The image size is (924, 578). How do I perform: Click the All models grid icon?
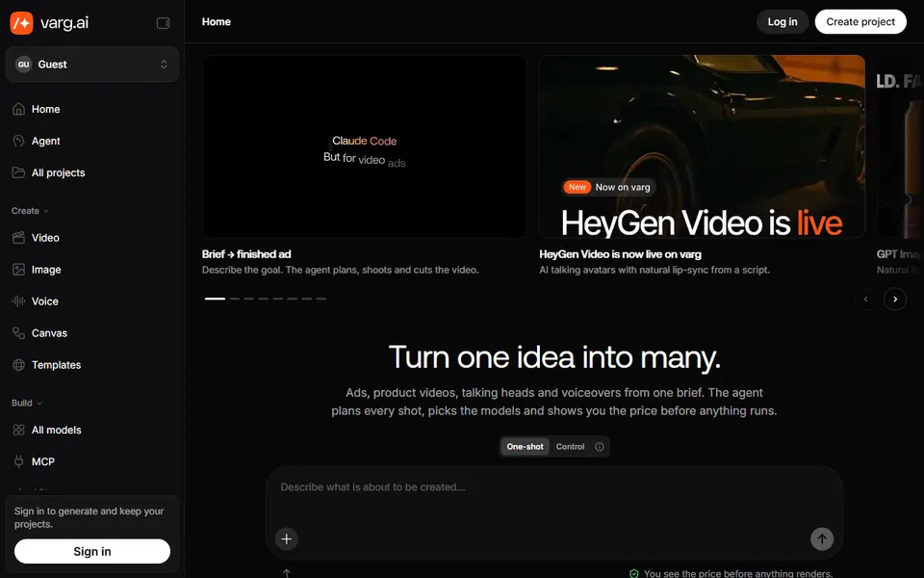(x=19, y=430)
